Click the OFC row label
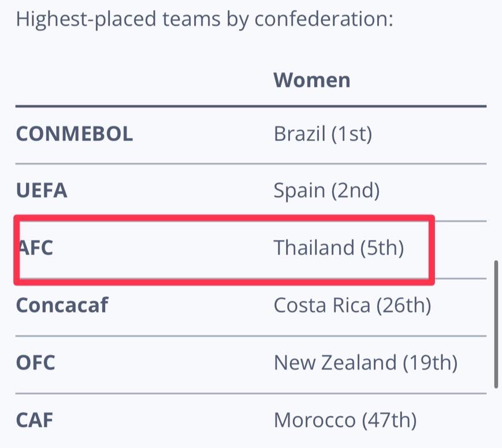This screenshot has width=502, height=448. (x=36, y=363)
